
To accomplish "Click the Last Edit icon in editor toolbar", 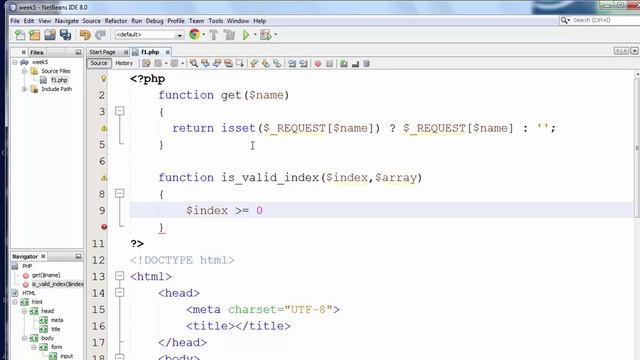I will tap(146, 63).
